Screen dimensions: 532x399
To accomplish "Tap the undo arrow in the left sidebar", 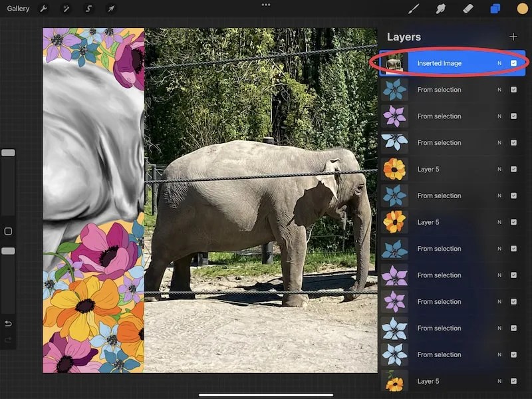I will tap(8, 322).
